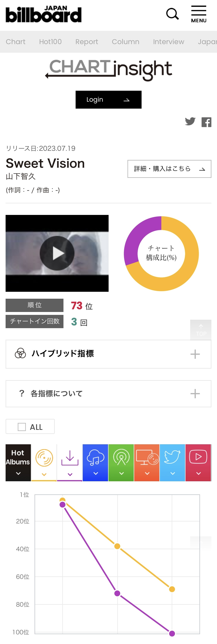This screenshot has height=644, width=217.
Task: Share via the Twitter bird icon
Action: (190, 122)
